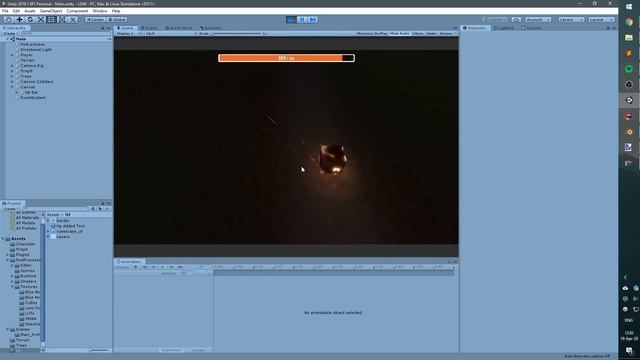Collapse the Canvas object

pos(12,87)
